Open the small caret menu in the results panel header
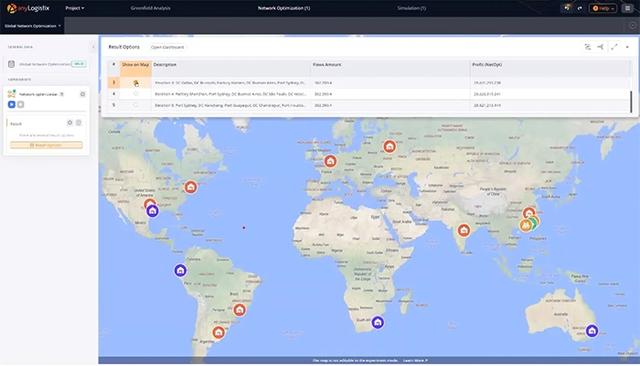The width and height of the screenshot is (640, 366). (627, 47)
